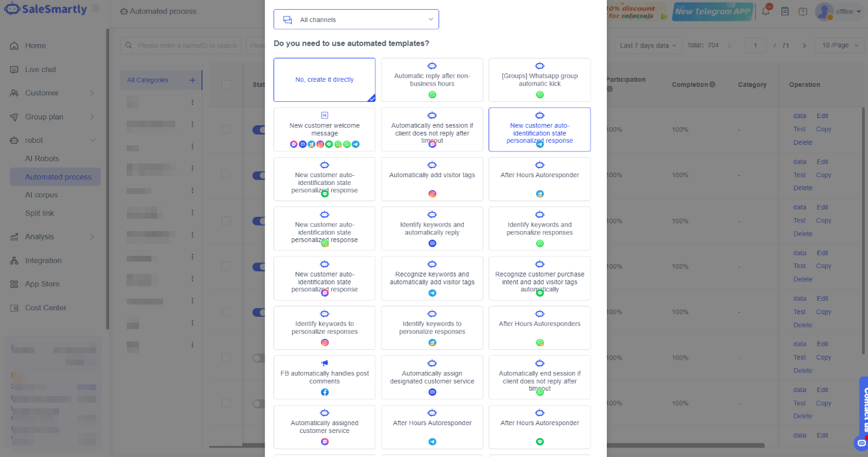
Task: Toggle sidebar with hamburger menu icon
Action: click(x=96, y=9)
